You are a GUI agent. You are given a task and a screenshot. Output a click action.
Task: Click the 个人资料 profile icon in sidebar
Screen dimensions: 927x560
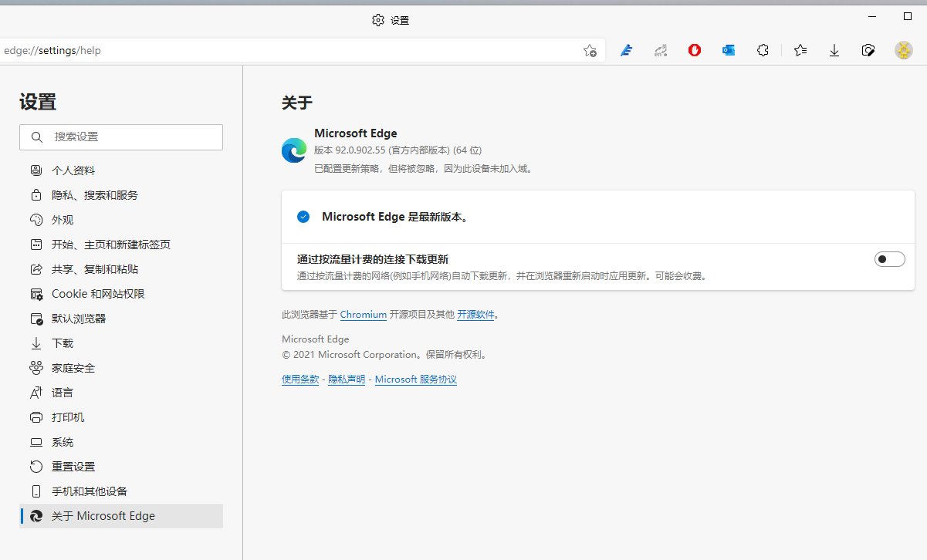pos(36,170)
